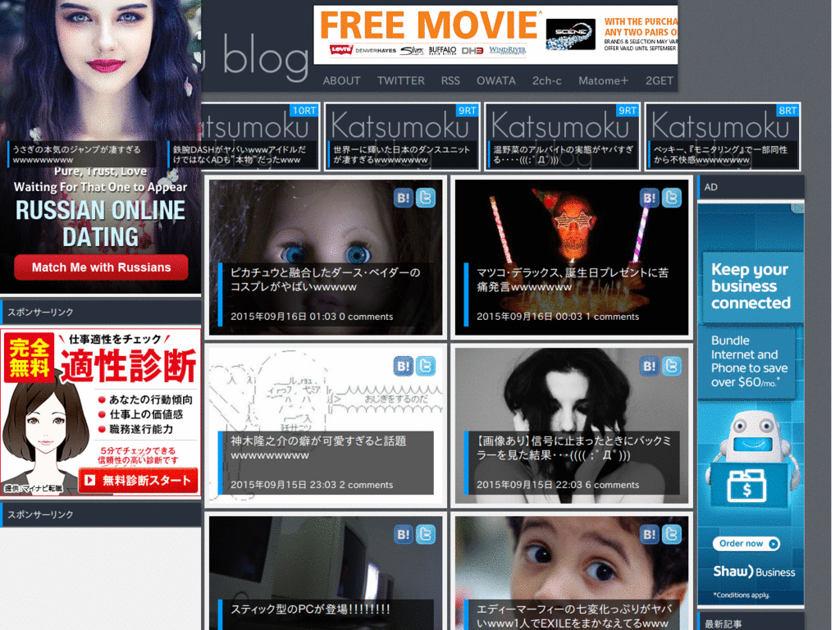Click Twitter icon on エディーマーフィー post
840x630 pixels.
(x=672, y=535)
